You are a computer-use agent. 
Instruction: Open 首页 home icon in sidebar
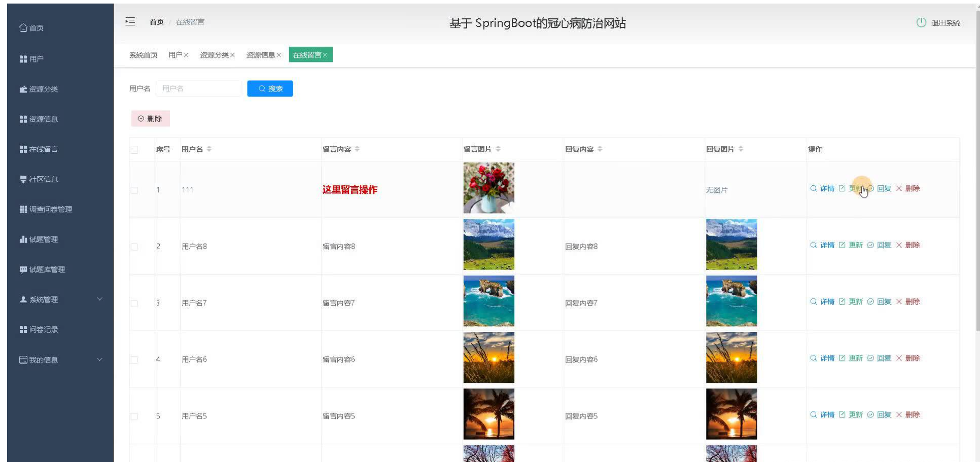coord(31,28)
